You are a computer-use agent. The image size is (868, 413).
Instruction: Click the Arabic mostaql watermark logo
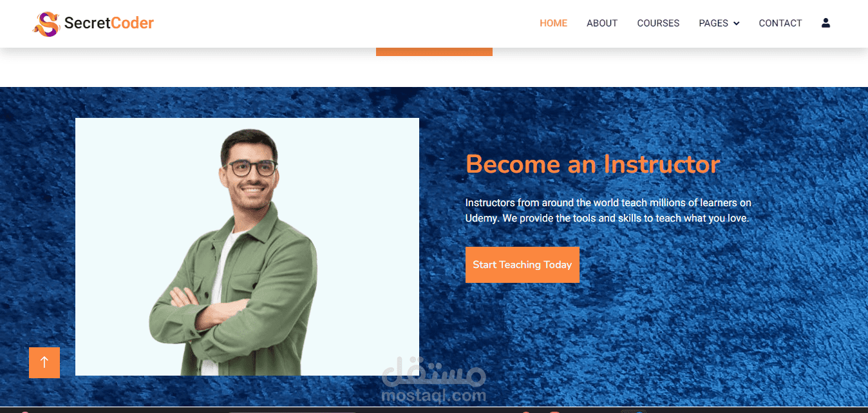[x=433, y=370]
